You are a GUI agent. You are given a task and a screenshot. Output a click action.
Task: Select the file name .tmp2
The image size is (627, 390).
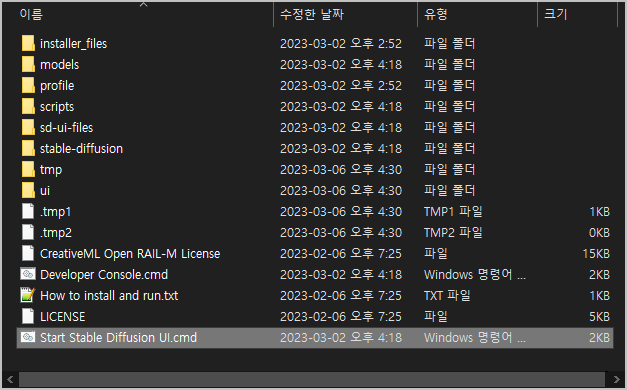tap(56, 233)
